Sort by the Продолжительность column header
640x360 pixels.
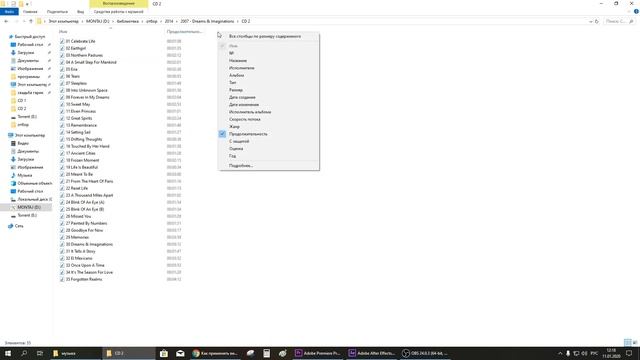[184, 31]
